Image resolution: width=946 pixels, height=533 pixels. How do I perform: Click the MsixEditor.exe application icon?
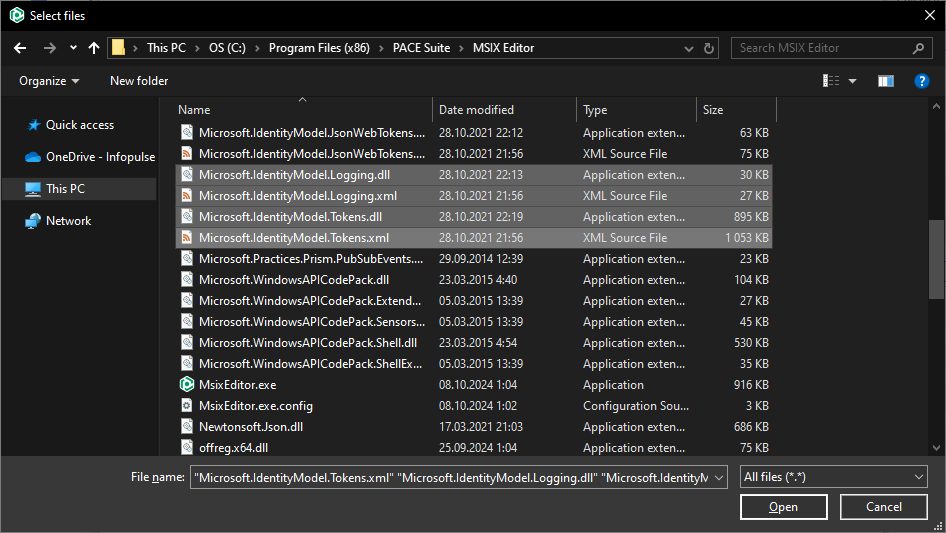pos(187,385)
